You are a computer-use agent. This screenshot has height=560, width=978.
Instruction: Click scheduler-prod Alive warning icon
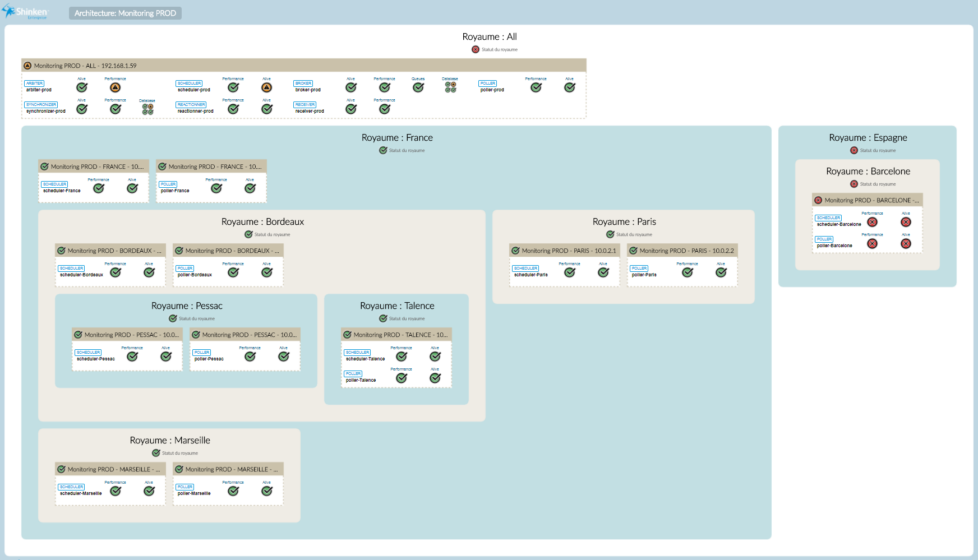click(266, 87)
